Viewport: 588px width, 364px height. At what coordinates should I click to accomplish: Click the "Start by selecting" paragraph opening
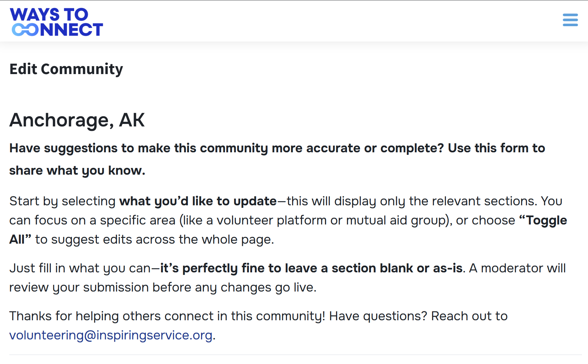point(62,201)
